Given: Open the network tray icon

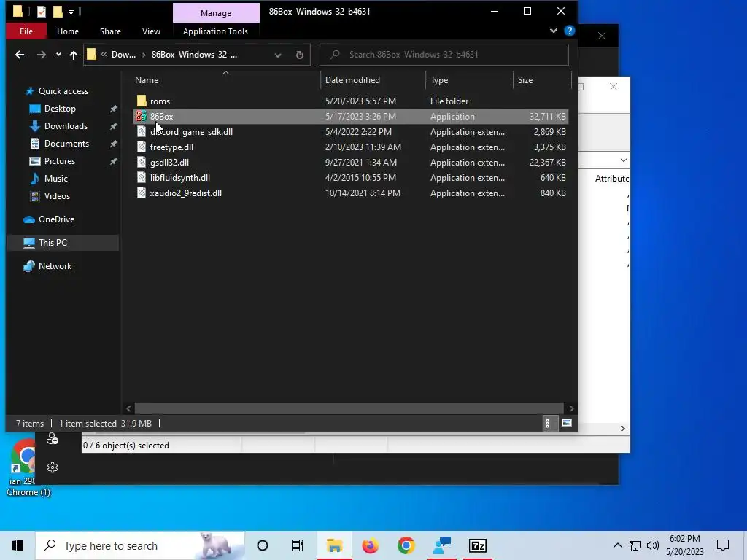Looking at the screenshot, I should click(x=635, y=545).
